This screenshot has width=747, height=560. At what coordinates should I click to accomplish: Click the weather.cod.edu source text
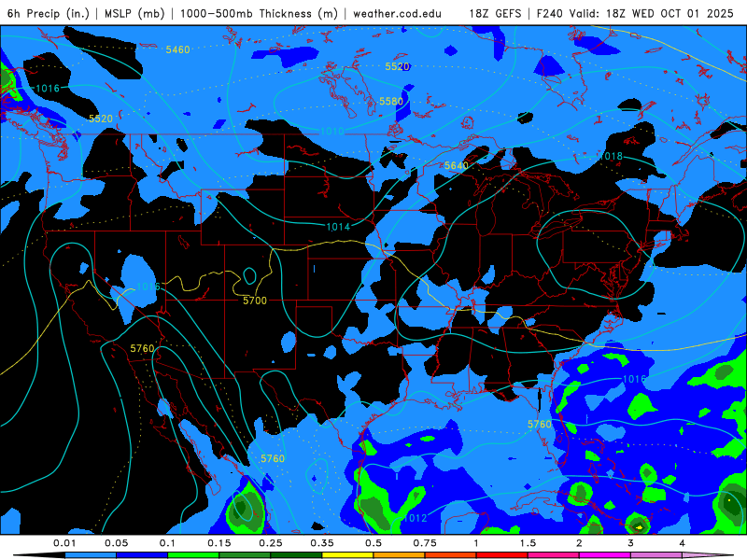pyautogui.click(x=397, y=13)
